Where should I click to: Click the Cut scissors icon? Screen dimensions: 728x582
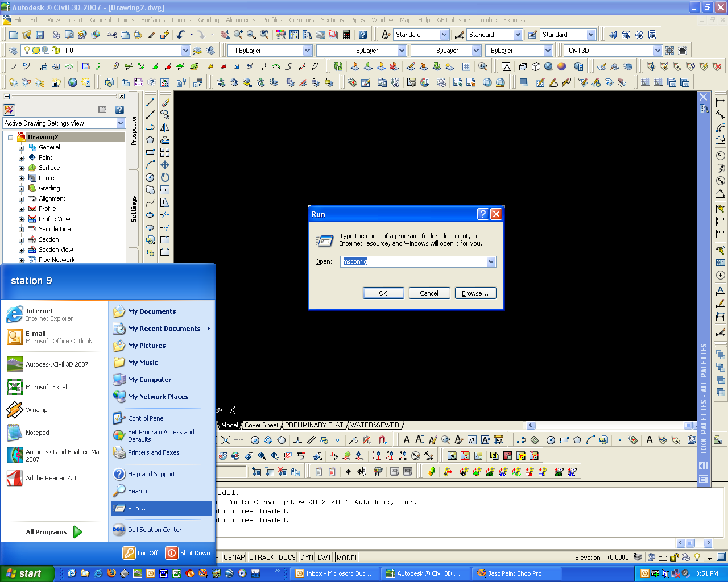pos(112,35)
